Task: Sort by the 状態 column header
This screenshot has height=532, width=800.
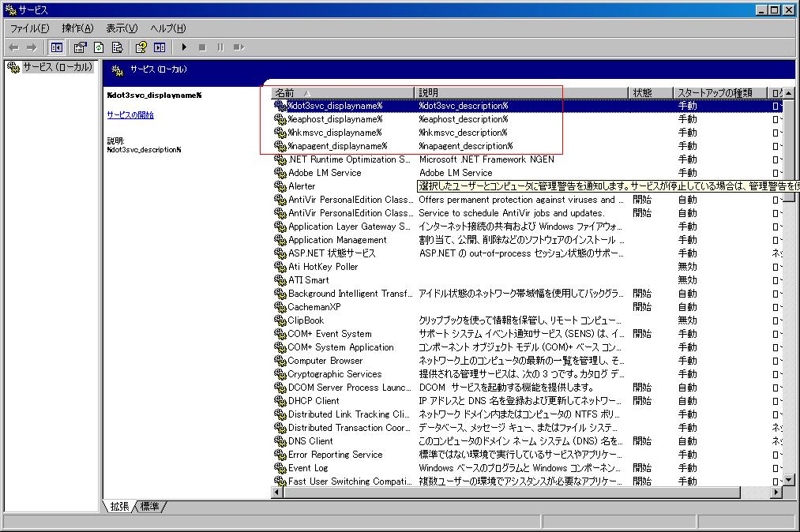Action: click(x=651, y=93)
